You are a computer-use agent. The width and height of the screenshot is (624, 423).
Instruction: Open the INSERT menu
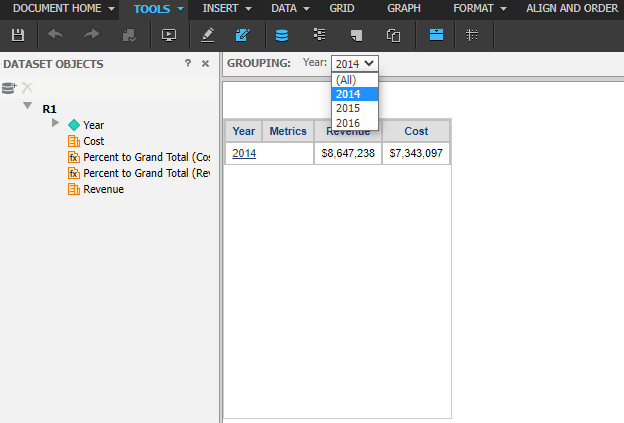(226, 8)
